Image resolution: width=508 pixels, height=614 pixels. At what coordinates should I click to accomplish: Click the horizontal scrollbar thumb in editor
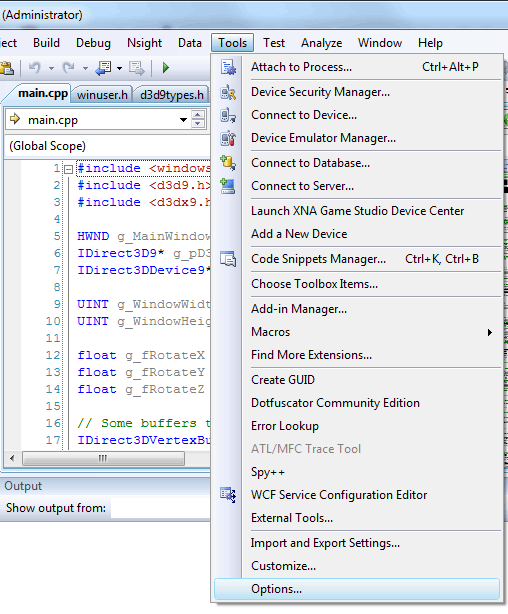click(103, 458)
